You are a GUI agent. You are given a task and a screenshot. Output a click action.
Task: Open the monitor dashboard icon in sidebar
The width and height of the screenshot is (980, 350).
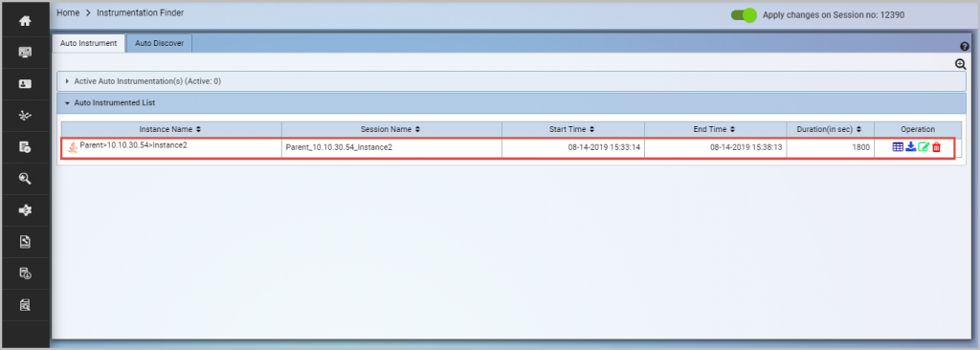tap(25, 53)
